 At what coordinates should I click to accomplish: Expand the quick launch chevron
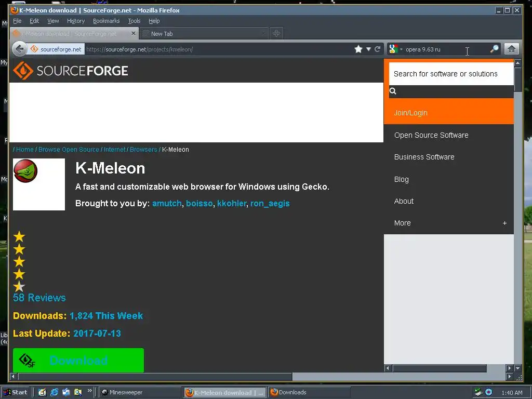tap(89, 391)
